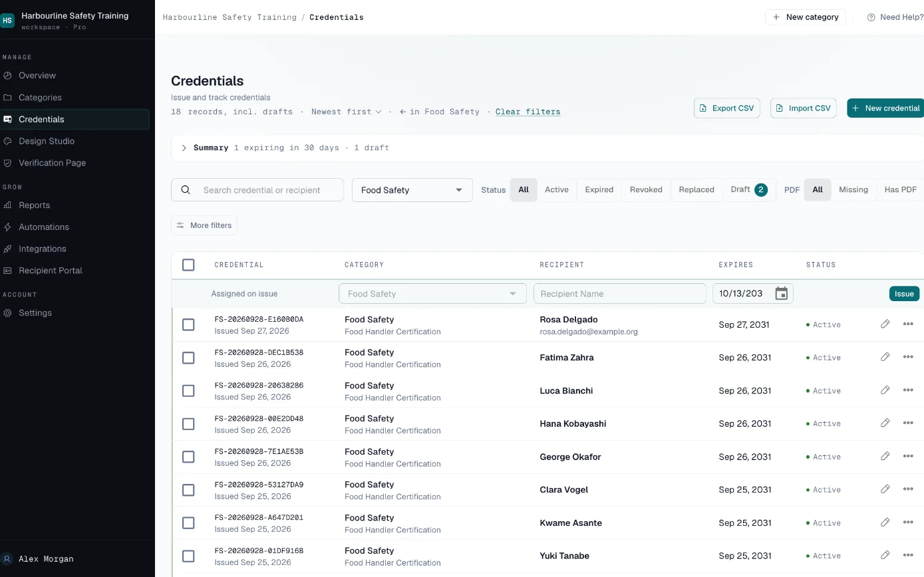
Task: Check the box for credential FS-20260928-E160B0DA
Action: (188, 324)
